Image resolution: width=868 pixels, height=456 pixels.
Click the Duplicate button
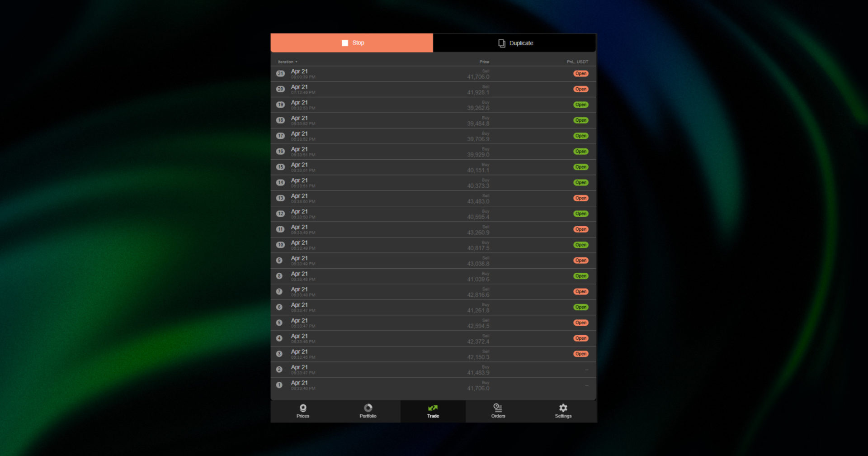pos(514,43)
